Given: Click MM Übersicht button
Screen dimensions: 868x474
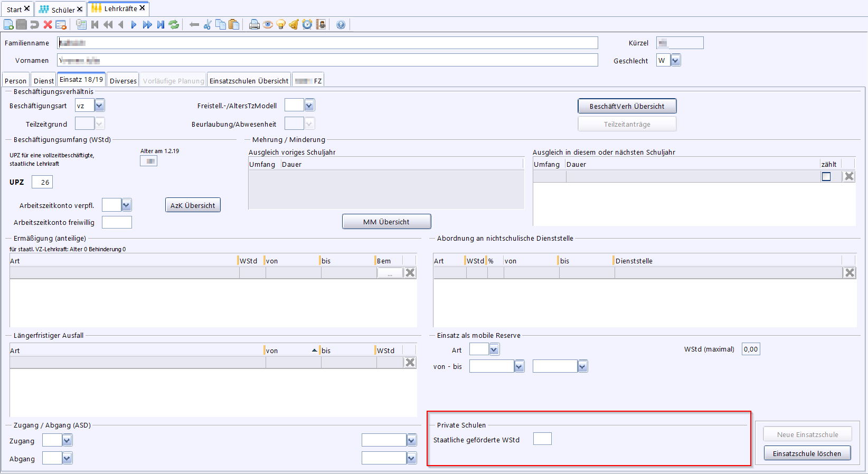Looking at the screenshot, I should click(x=386, y=222).
